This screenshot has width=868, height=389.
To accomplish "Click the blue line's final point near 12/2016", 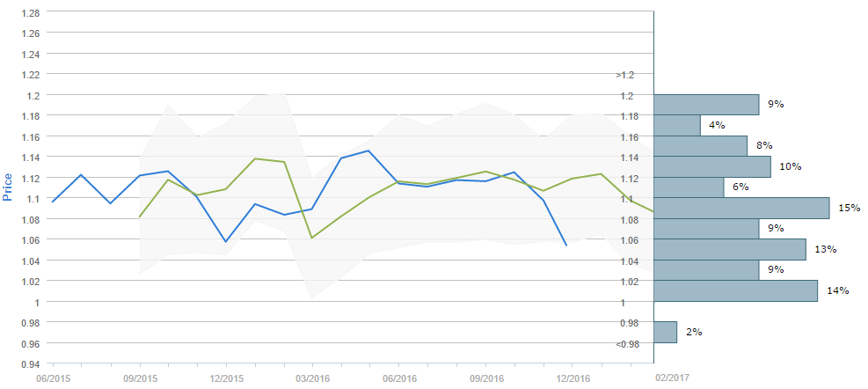I will [565, 245].
